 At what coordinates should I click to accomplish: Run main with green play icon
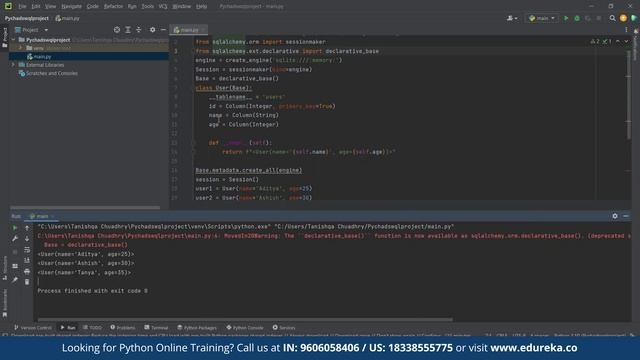[x=566, y=18]
